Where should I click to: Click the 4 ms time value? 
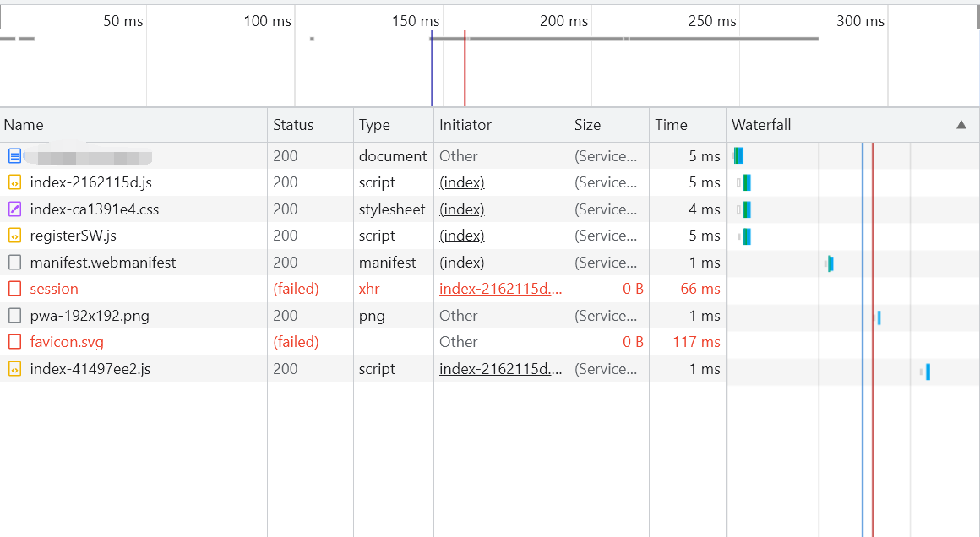click(x=705, y=209)
